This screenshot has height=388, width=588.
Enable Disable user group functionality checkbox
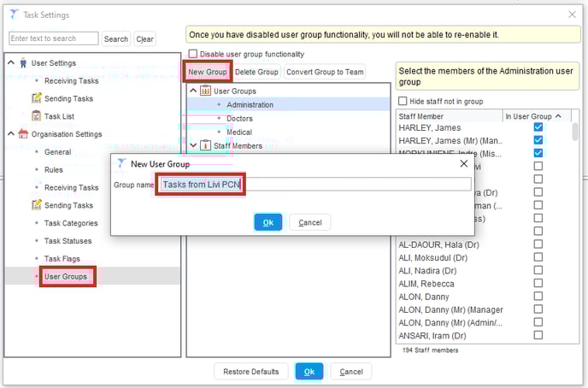click(192, 55)
